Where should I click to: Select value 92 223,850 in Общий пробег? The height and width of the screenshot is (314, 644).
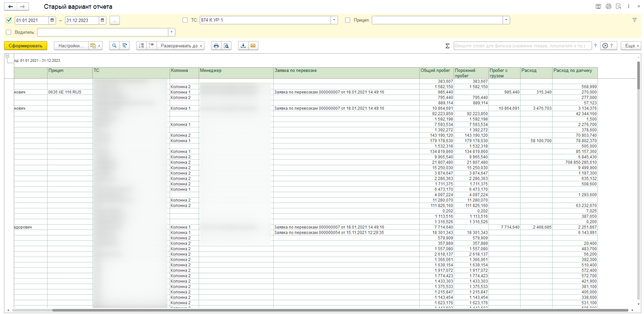point(437,114)
